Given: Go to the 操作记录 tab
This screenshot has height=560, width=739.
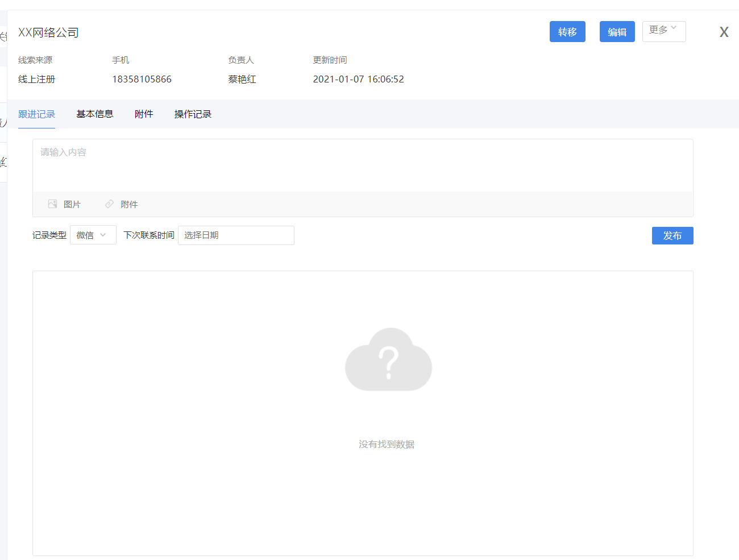Looking at the screenshot, I should (193, 114).
